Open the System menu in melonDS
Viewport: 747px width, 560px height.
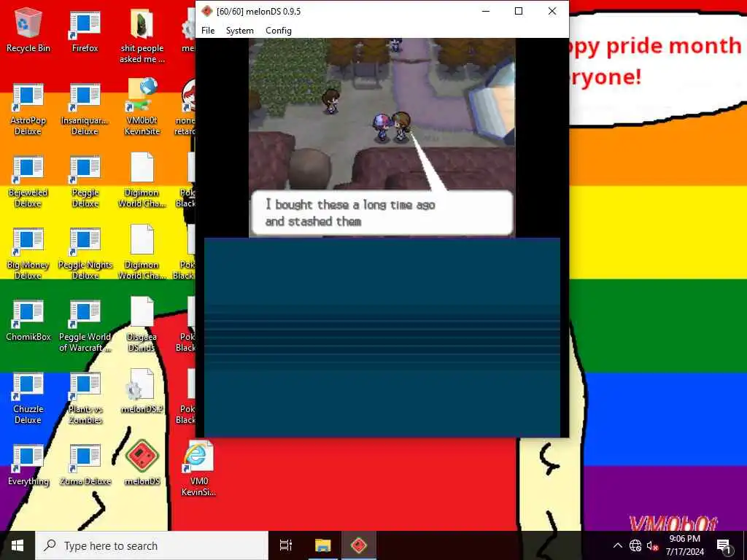click(239, 31)
